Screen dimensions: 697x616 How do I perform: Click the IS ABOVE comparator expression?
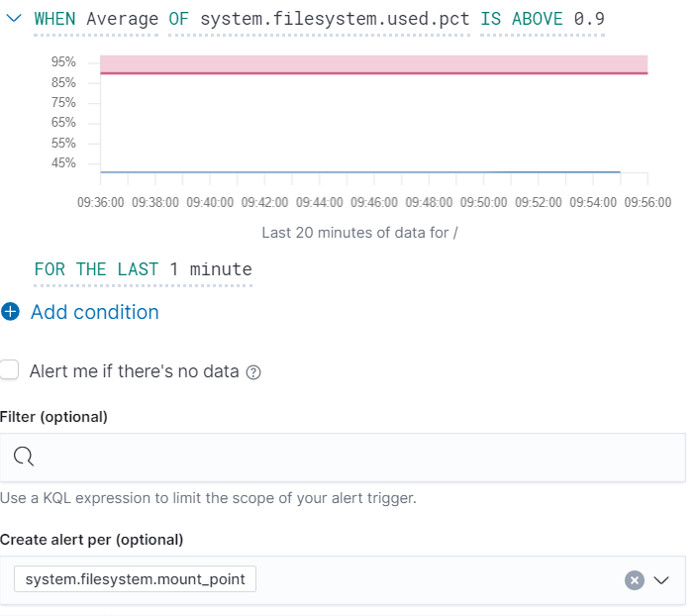point(522,19)
